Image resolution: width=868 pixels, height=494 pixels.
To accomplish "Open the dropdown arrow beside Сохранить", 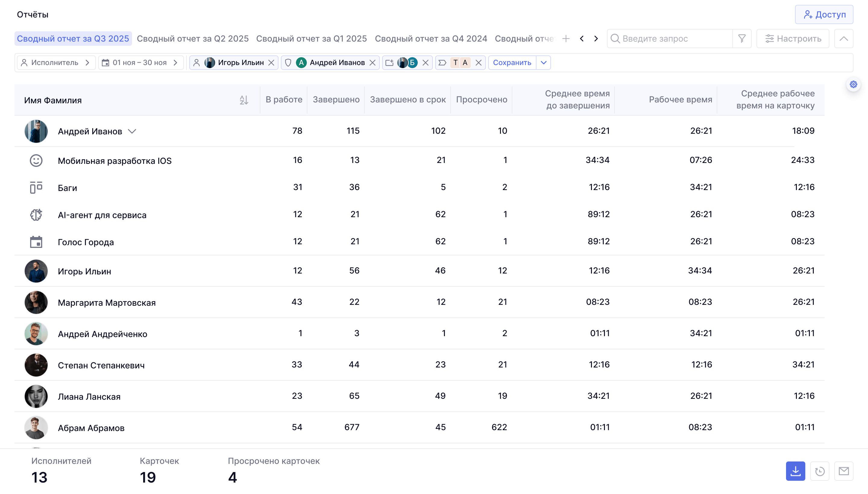I will pos(543,63).
